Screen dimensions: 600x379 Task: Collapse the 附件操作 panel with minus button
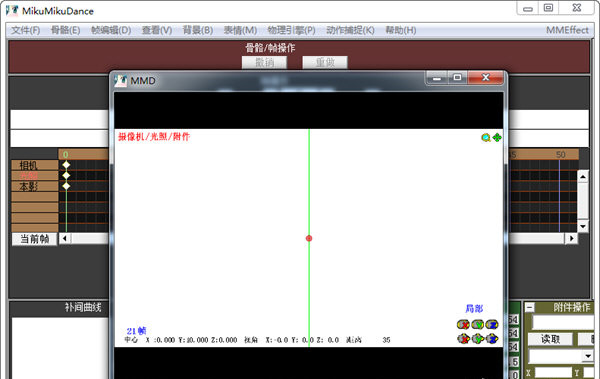point(530,307)
